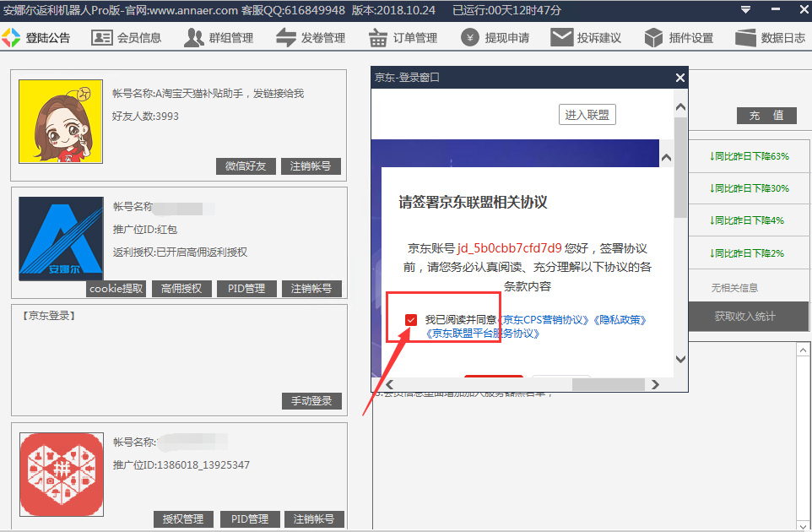Click the 同比昨日下降63% text
812x532 pixels.
pos(749,156)
